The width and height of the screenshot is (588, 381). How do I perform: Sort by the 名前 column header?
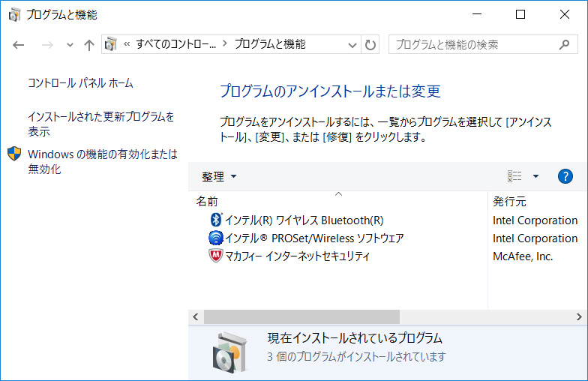coord(208,201)
